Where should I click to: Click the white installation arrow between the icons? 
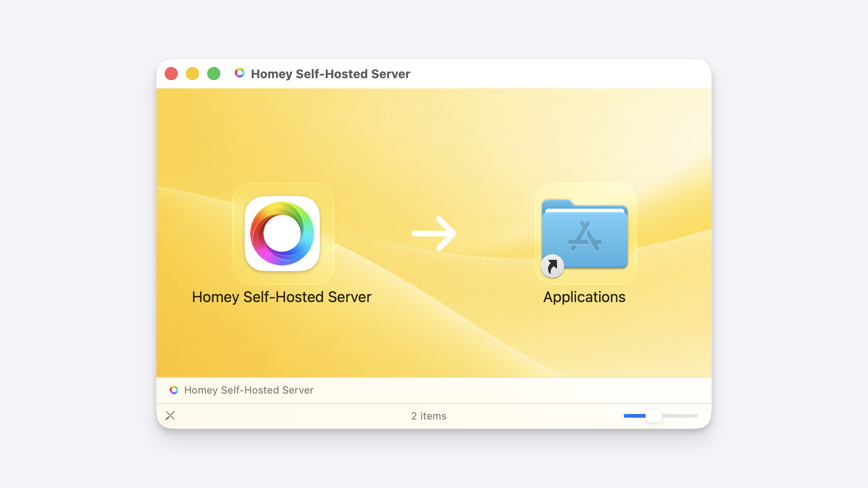click(x=434, y=234)
